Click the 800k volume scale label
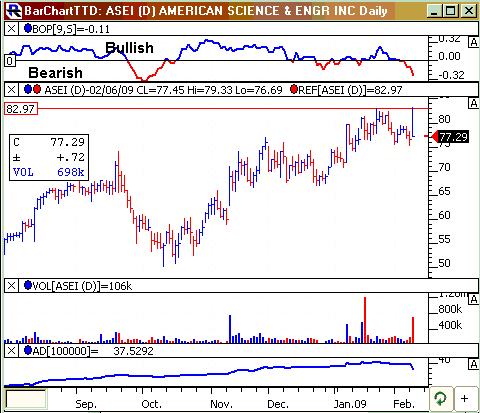 450,309
